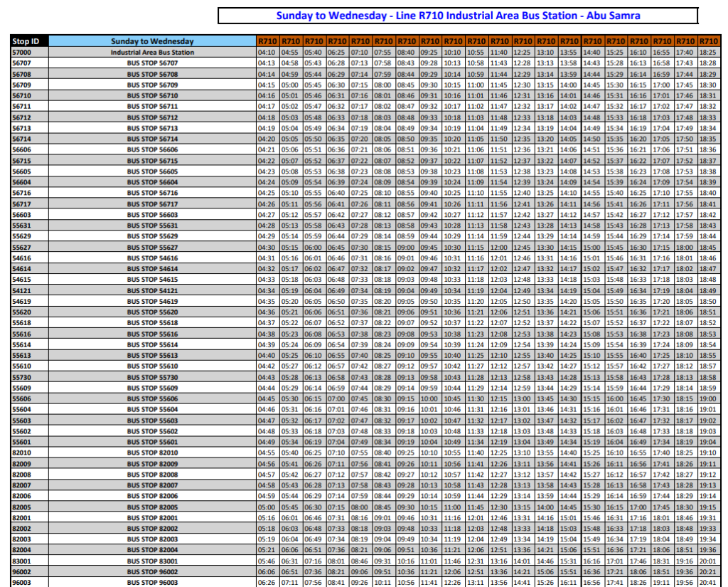
Task: Select the first orange R710 column header
Action: tap(267, 41)
